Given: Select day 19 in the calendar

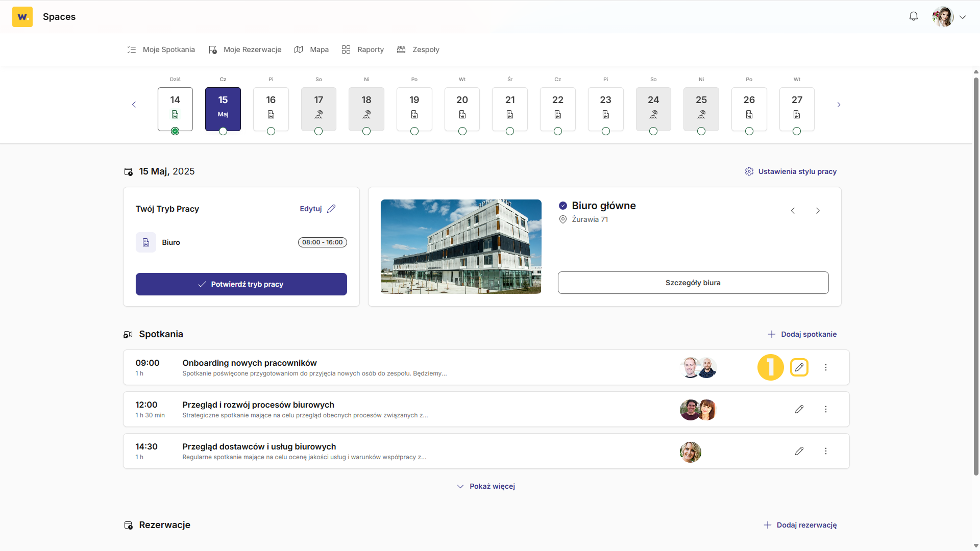Looking at the screenshot, I should pos(414,109).
